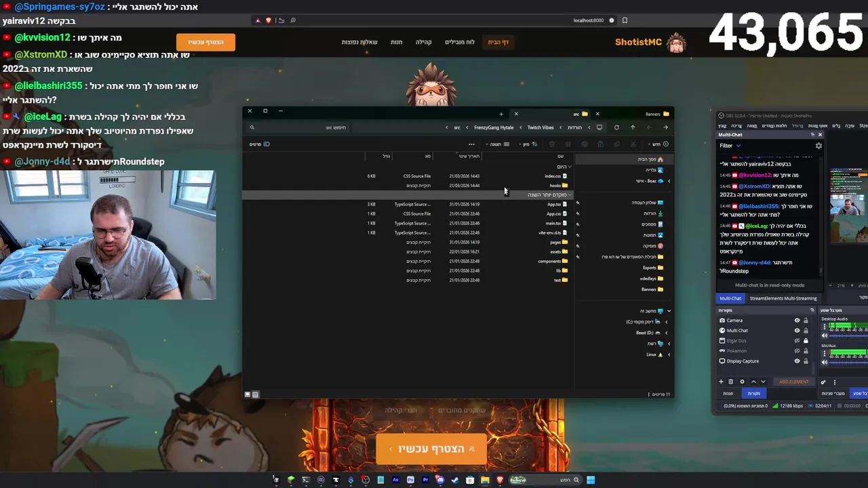Click the 'פרטים' details pane button
This screenshot has width=868, height=488.
[259, 144]
